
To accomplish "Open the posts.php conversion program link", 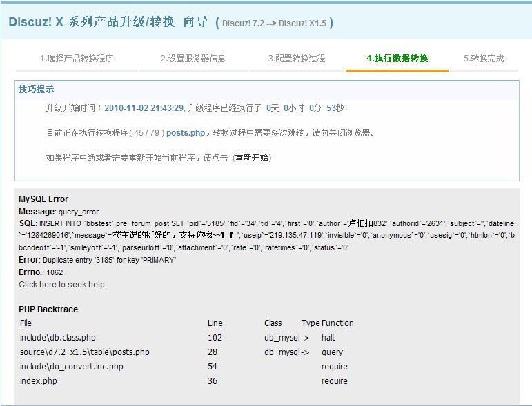I will point(186,133).
